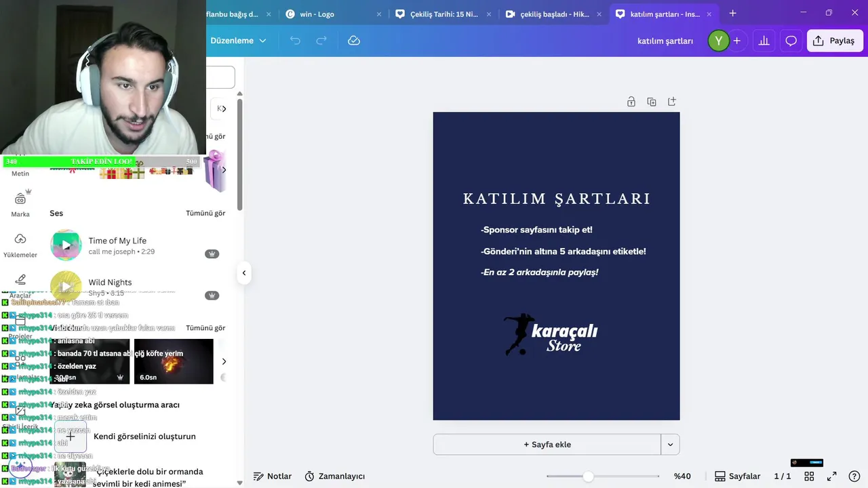Click Tümünü gör for the Ses section

205,213
